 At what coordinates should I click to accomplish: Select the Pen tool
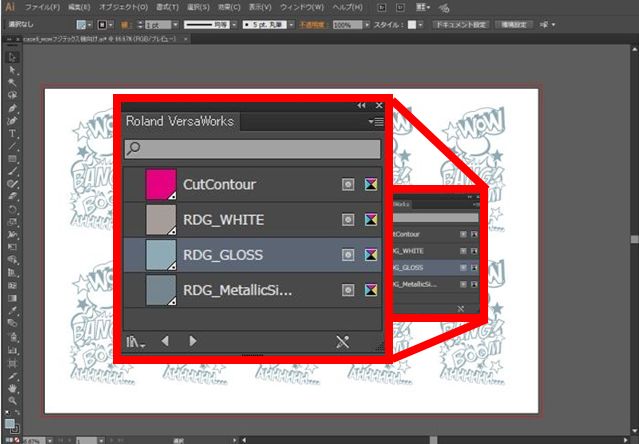[12, 108]
